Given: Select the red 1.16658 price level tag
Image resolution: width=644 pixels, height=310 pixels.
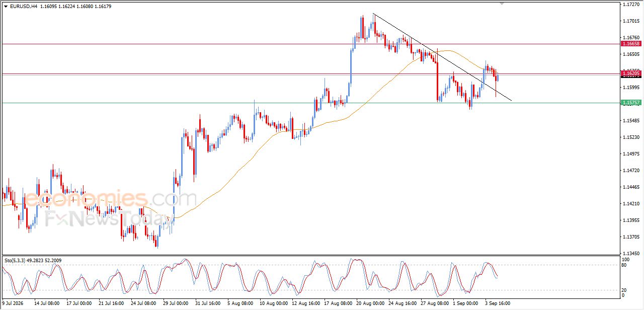Looking at the screenshot, I should point(631,44).
